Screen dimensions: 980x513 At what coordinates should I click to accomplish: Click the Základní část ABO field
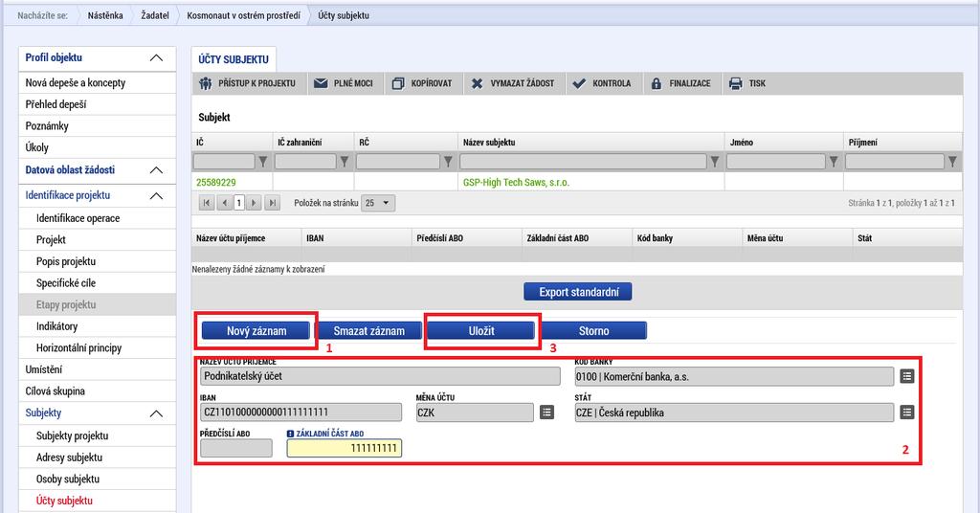point(345,448)
